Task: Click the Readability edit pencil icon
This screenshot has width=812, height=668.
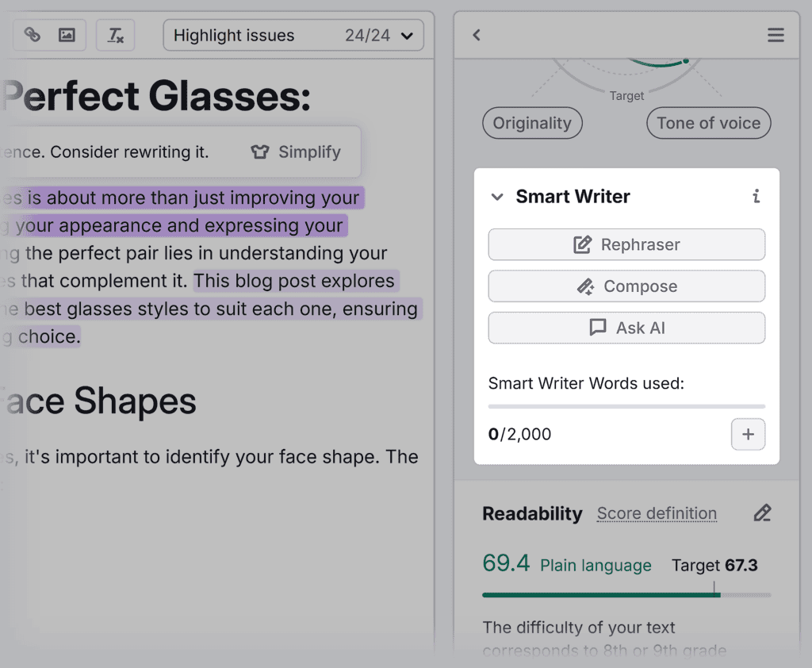Action: [x=762, y=513]
